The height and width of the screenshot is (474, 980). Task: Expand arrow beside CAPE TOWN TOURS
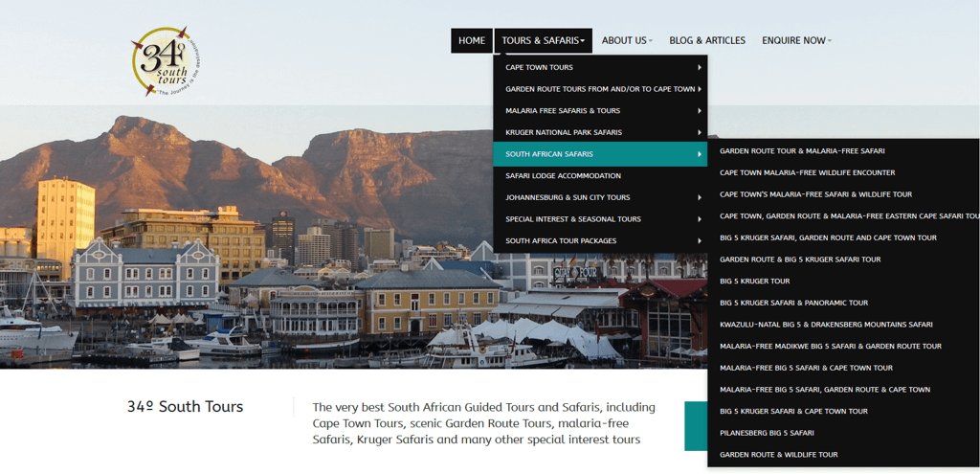(x=700, y=67)
